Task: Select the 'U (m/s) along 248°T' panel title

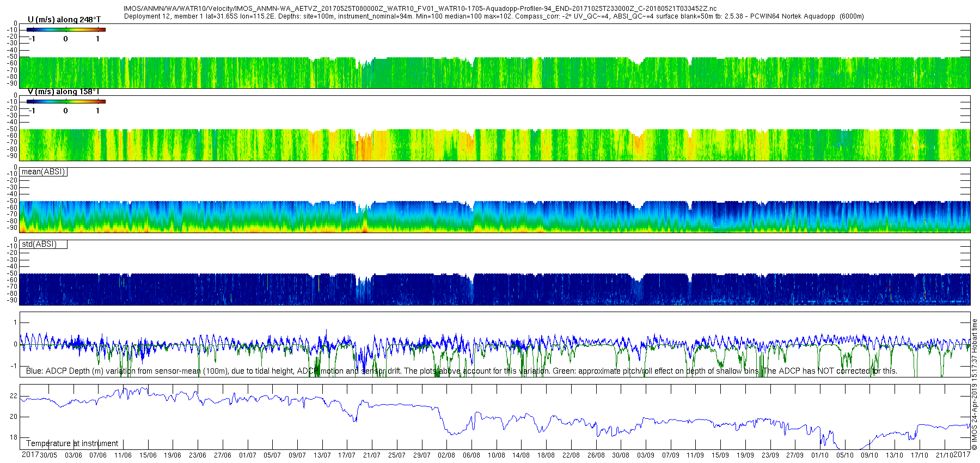Action: 64,20
